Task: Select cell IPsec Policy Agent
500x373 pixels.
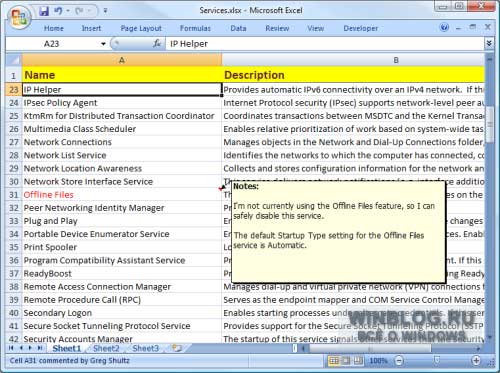Action: tap(122, 103)
